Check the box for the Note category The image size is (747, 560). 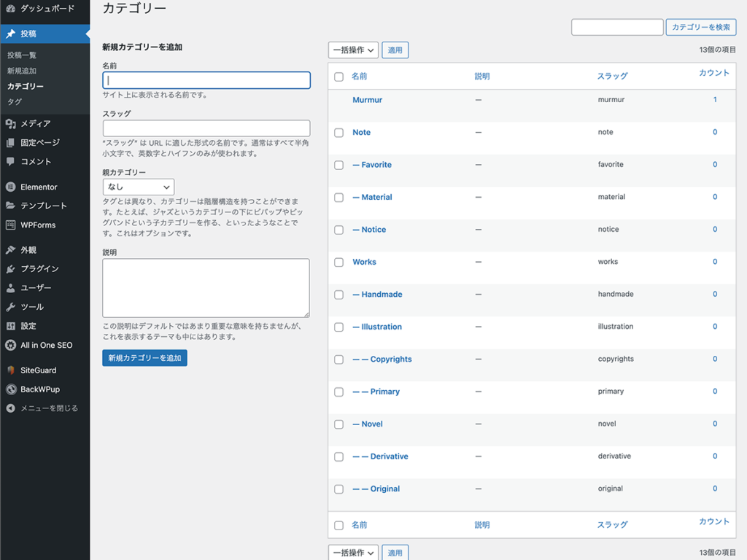click(338, 133)
